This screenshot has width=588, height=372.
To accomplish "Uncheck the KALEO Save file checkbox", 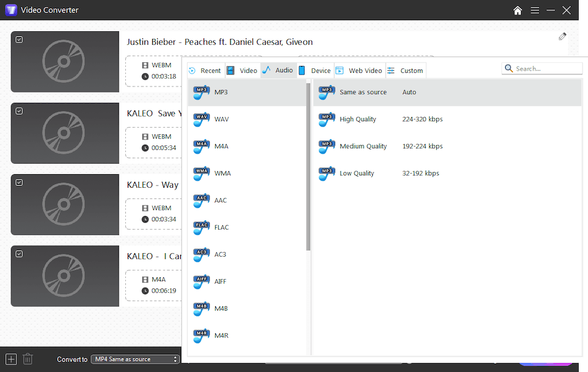I will pos(19,111).
